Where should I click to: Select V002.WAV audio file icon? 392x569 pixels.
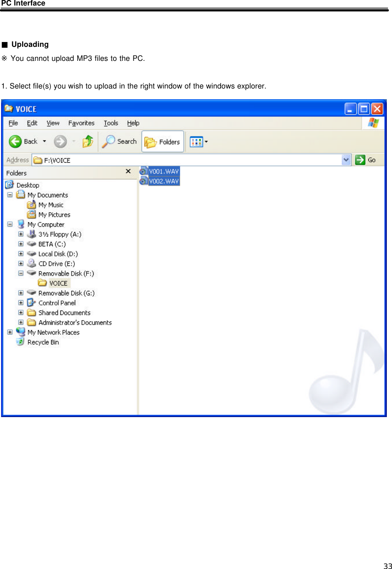[x=143, y=181]
